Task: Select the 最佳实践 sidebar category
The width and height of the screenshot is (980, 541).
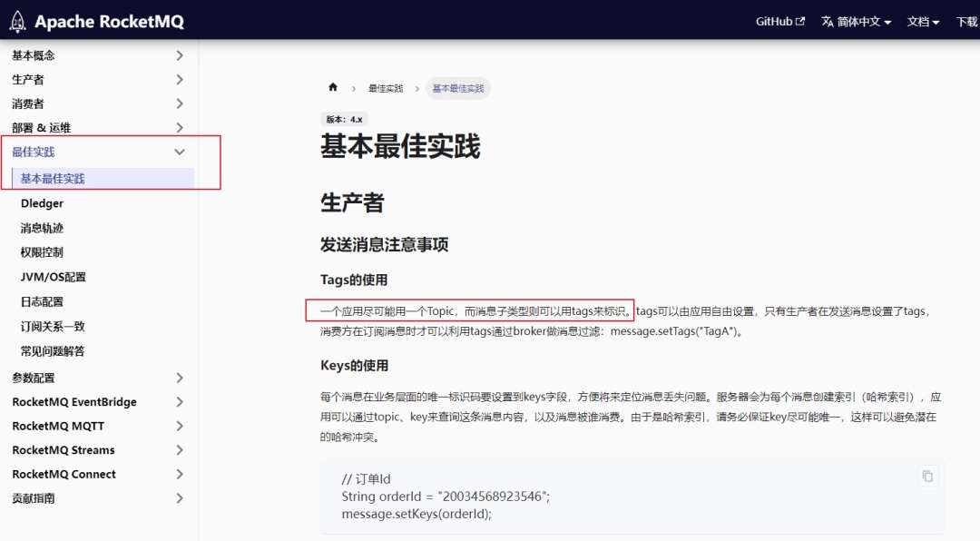Action: coord(34,152)
